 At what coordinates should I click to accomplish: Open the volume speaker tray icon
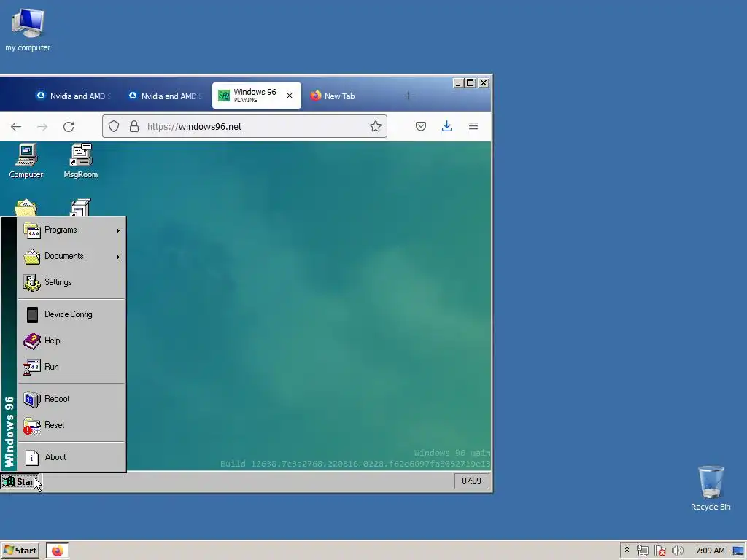[678, 551]
